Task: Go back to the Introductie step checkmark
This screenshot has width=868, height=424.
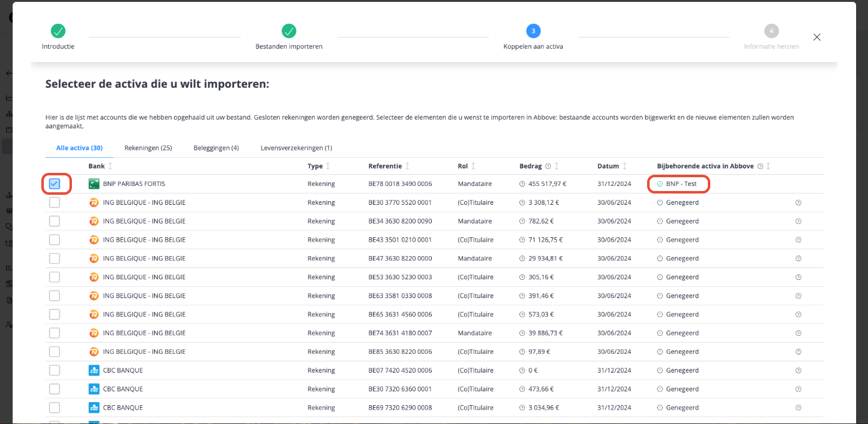Action: (x=58, y=31)
